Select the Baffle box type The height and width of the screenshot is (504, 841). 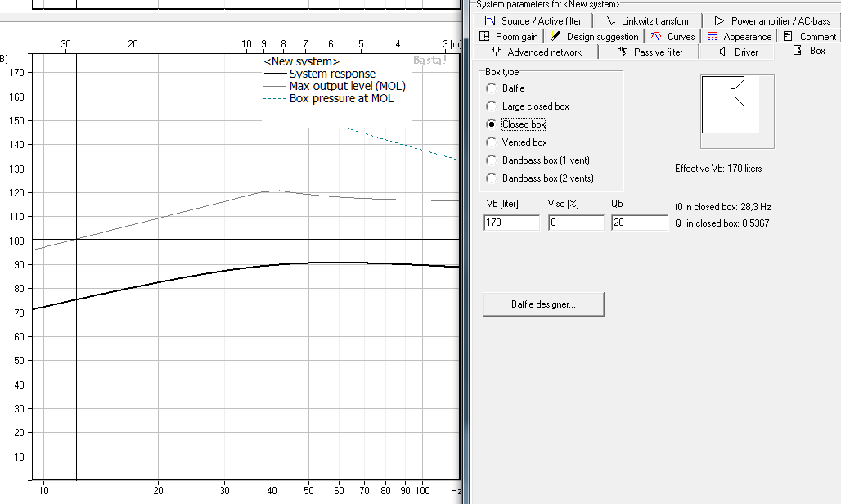[x=492, y=88]
